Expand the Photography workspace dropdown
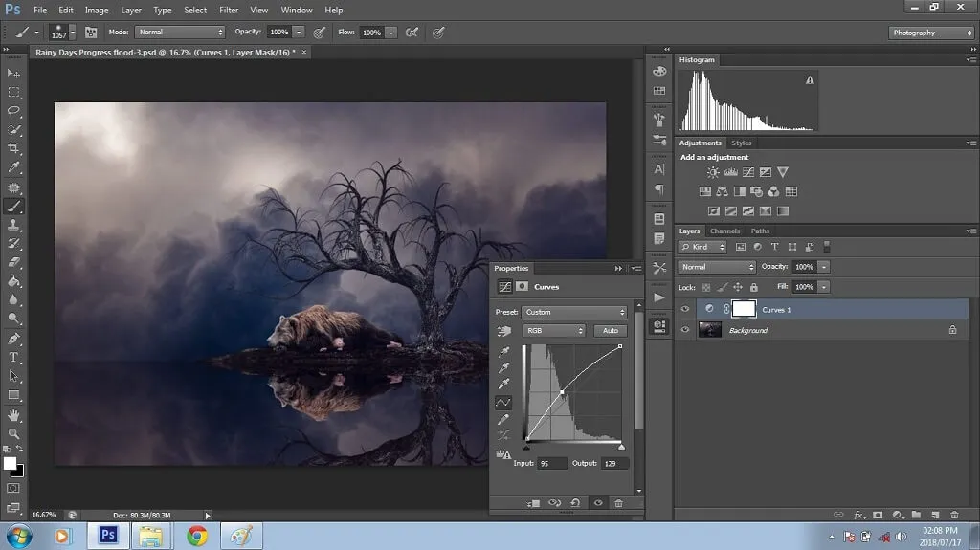 [x=931, y=33]
